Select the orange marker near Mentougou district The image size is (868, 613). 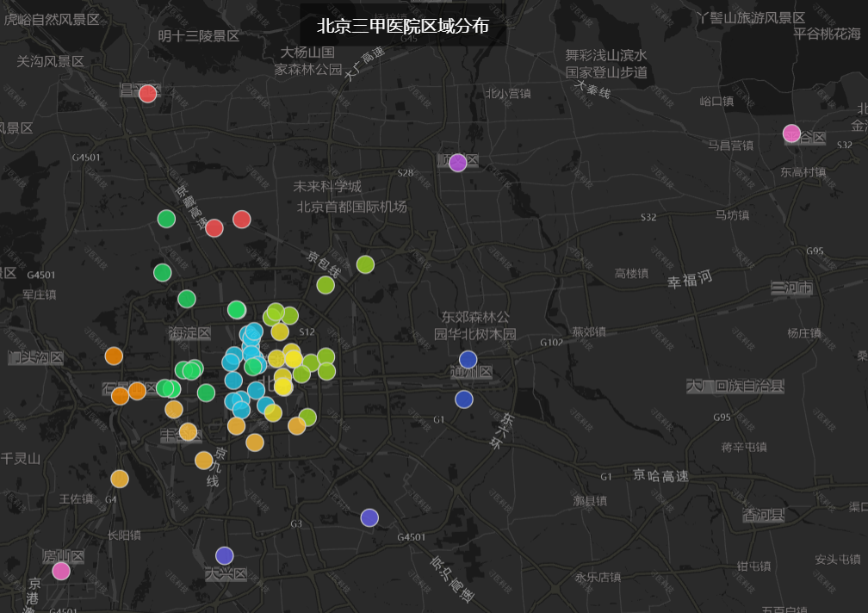tap(112, 354)
